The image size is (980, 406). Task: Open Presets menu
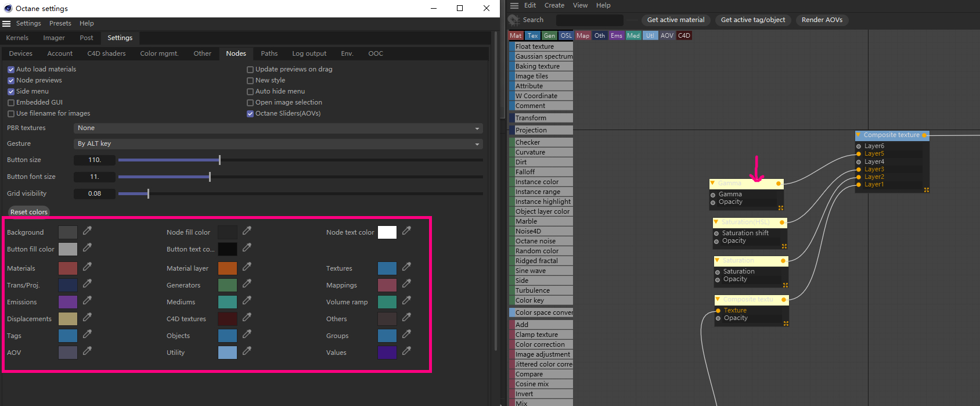(x=60, y=23)
